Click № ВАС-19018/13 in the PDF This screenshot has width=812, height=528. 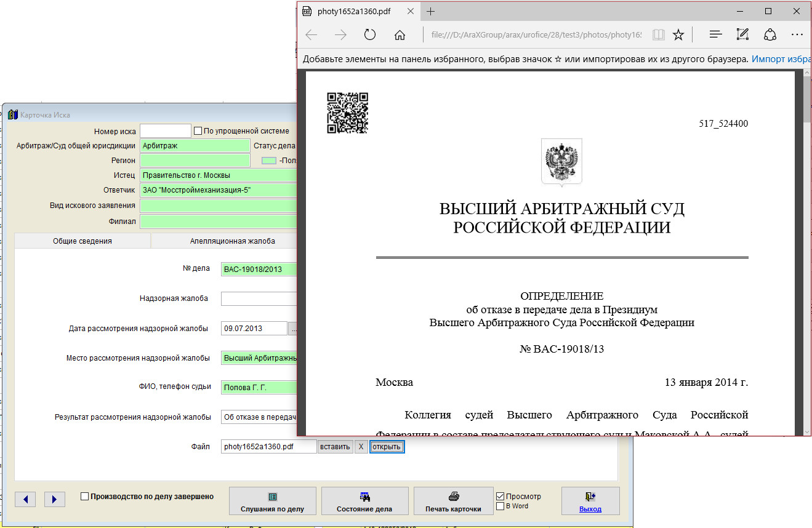click(x=562, y=349)
